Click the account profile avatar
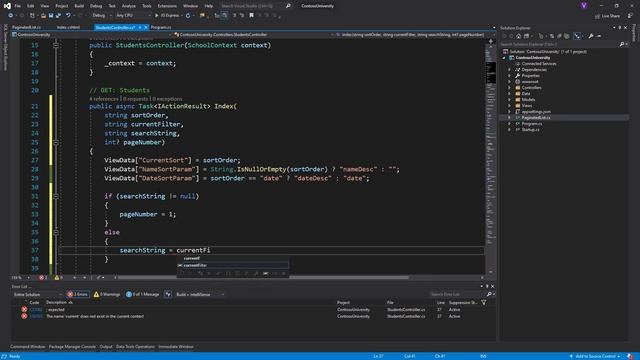The width and height of the screenshot is (640, 360). tap(584, 5)
